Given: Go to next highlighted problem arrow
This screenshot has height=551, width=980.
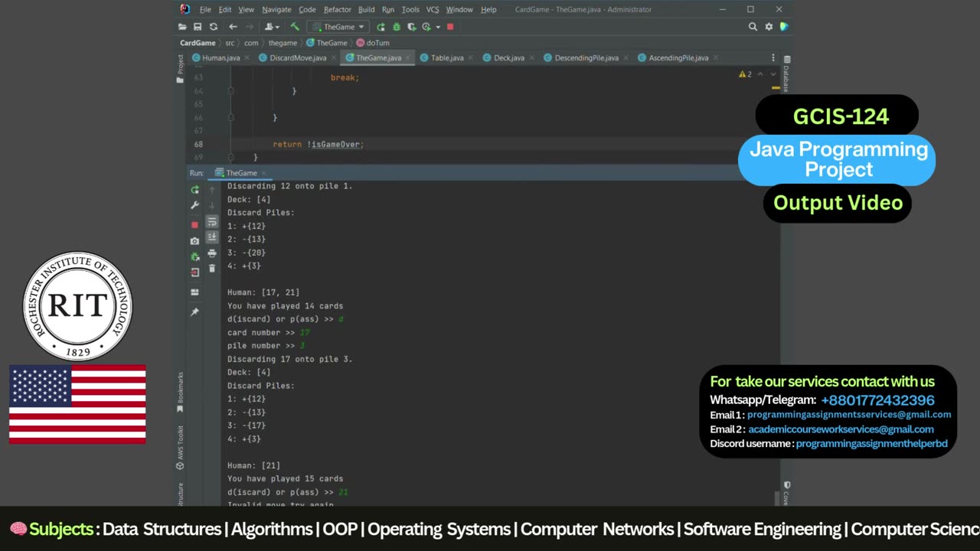Looking at the screenshot, I should pos(773,74).
